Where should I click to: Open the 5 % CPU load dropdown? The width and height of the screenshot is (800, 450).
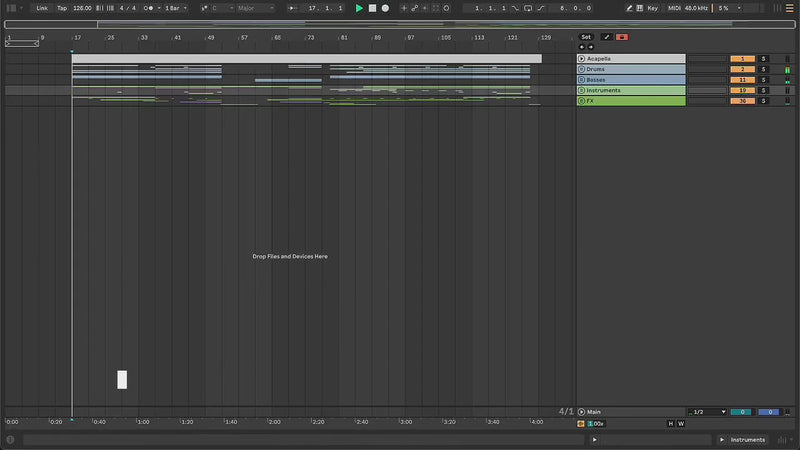pos(727,8)
